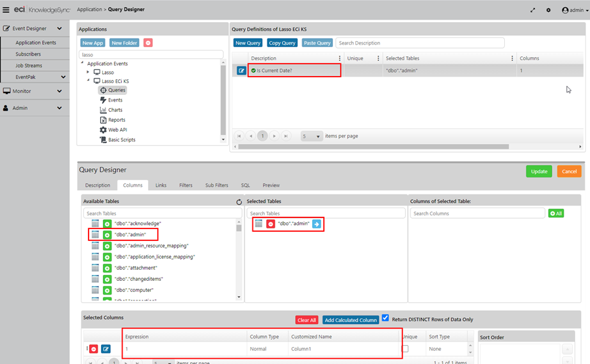Add "dbo"."admin_resource_mapping" table
This screenshot has width=590, height=364.
(108, 246)
